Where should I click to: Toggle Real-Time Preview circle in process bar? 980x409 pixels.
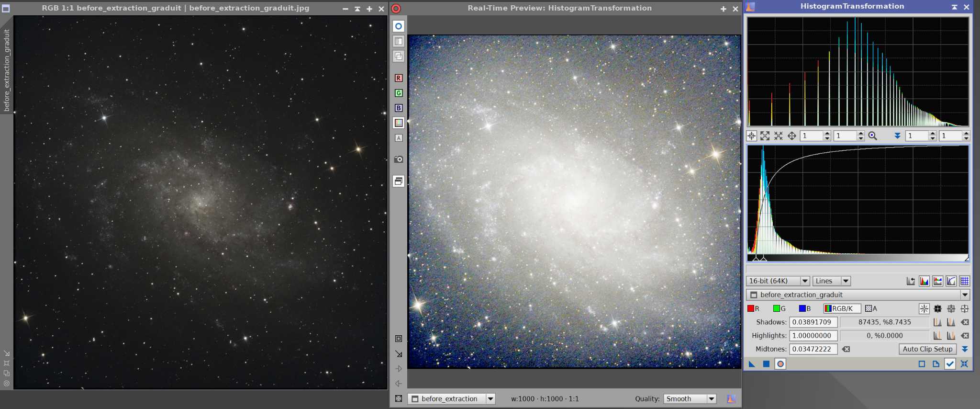(780, 364)
